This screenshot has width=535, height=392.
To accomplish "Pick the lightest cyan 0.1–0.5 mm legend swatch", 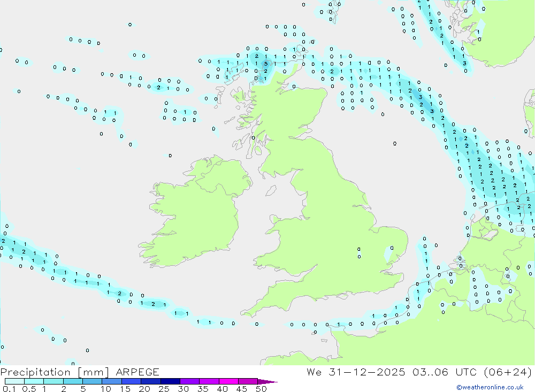I will tap(14, 381).
